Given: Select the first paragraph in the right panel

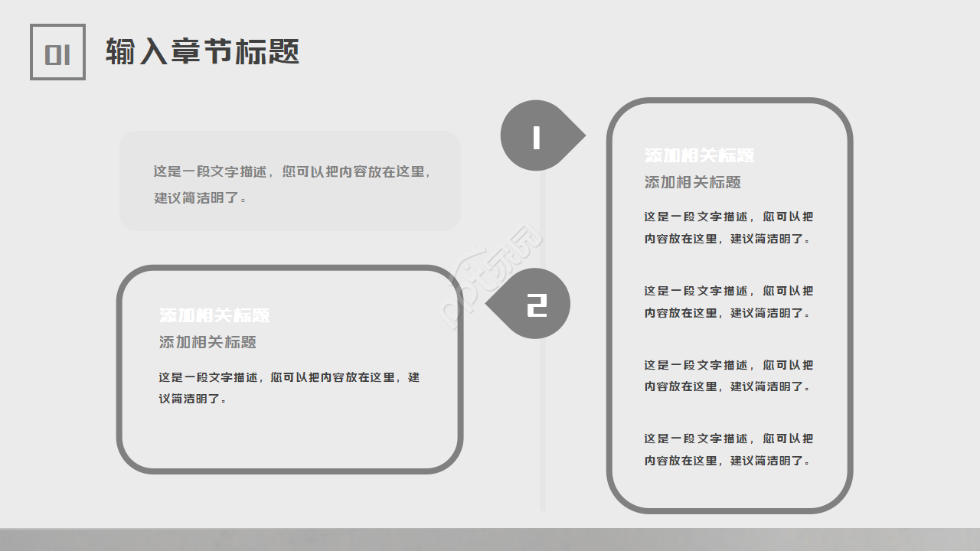Looking at the screenshot, I should (727, 227).
